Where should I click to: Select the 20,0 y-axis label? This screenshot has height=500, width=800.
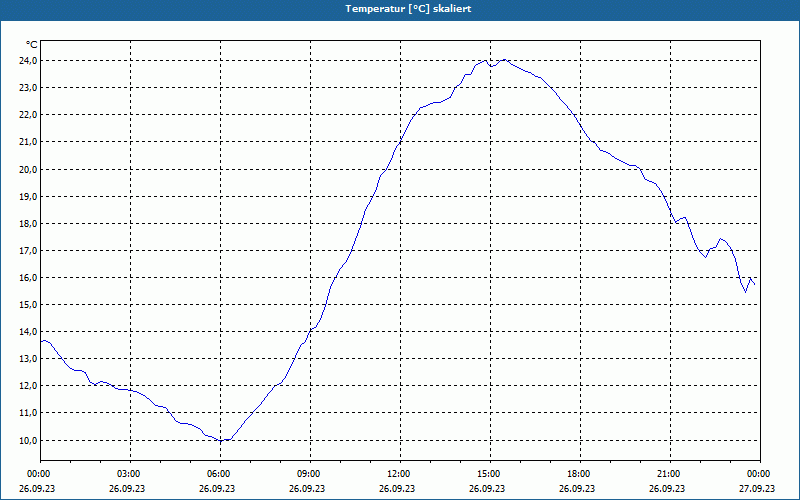coord(28,169)
